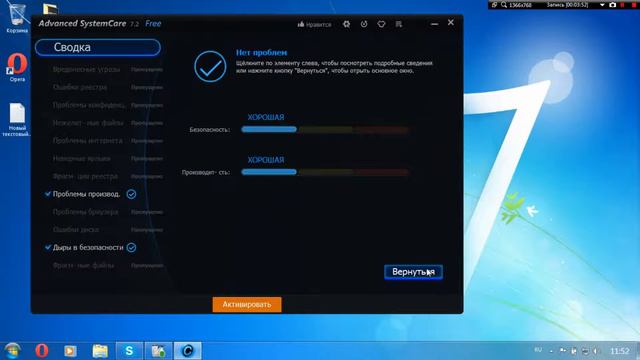Select the Opera desktop shortcut
The width and height of the screenshot is (640, 360).
17,67
